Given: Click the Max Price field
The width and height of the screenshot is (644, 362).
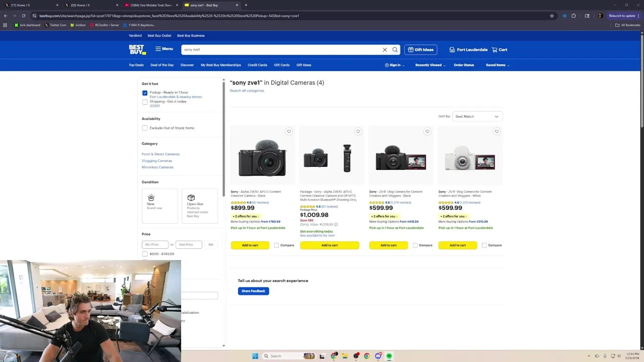Looking at the screenshot, I should 189,244.
